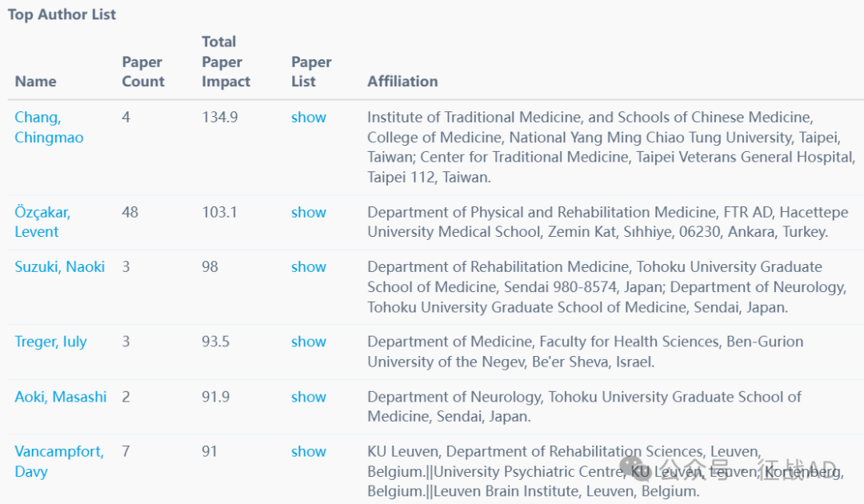Viewport: 864px width, 504px height.
Task: Open Özçakar, Levent author link
Action: click(42, 222)
